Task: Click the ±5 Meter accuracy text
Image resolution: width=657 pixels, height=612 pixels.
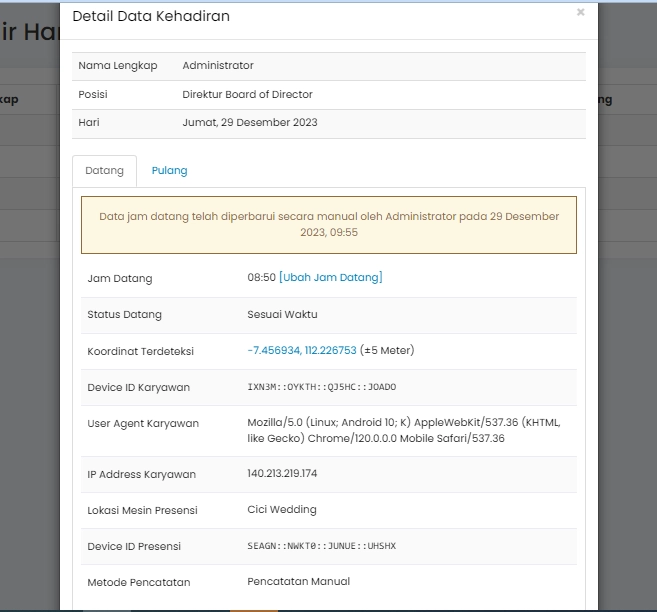Action: click(387, 351)
